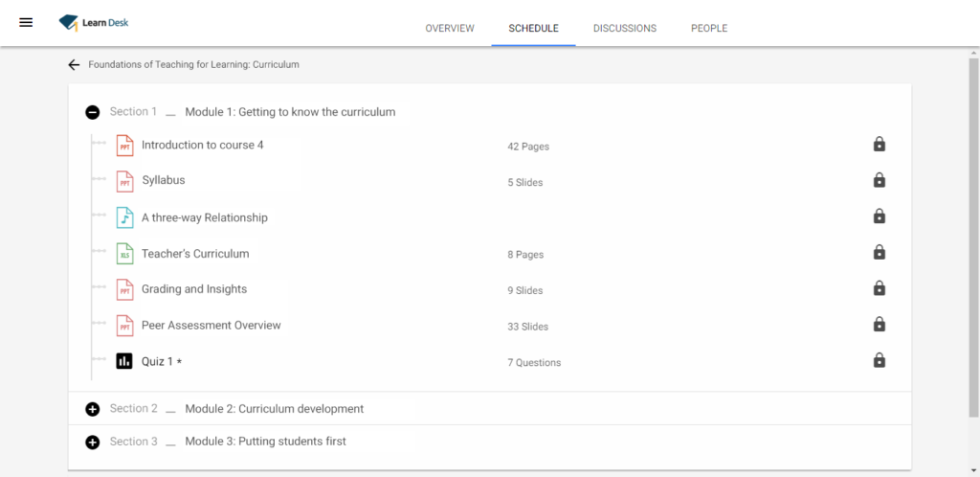
Task: Click the Teacher's Curriculum link
Action: (195, 254)
